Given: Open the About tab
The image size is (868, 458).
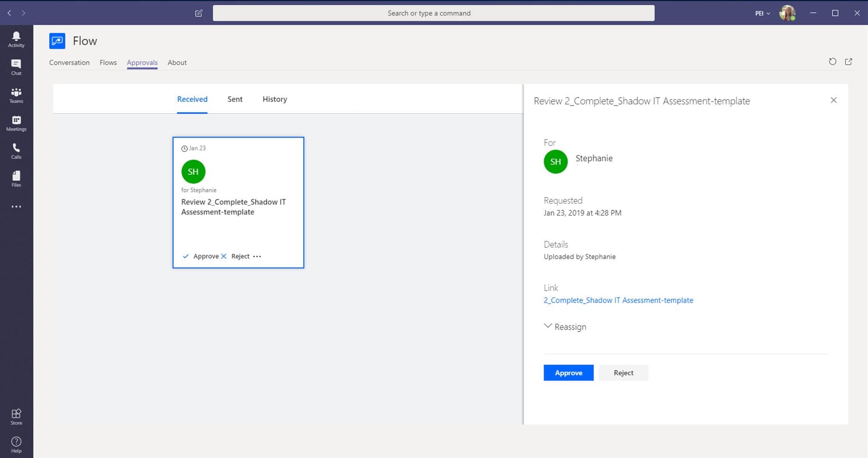Looking at the screenshot, I should (177, 63).
